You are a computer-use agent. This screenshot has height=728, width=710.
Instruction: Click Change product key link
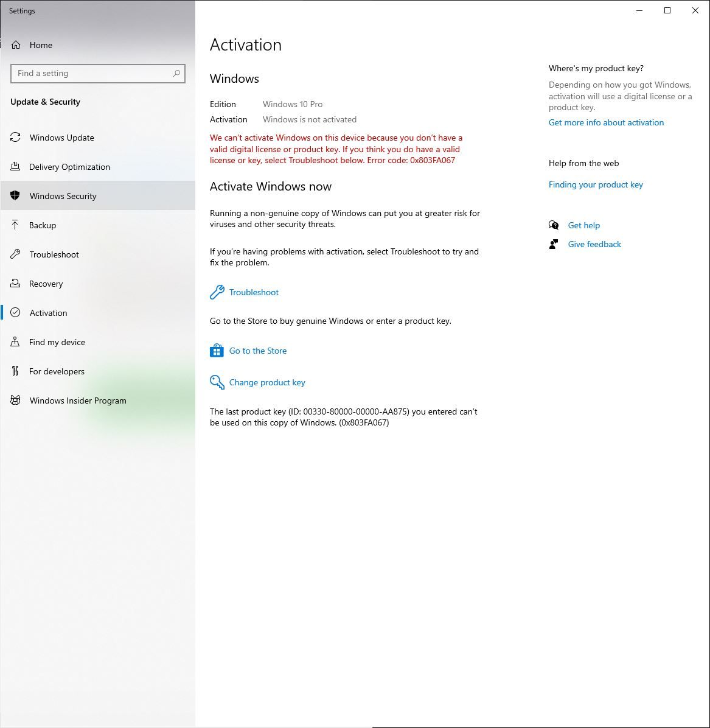(x=267, y=382)
